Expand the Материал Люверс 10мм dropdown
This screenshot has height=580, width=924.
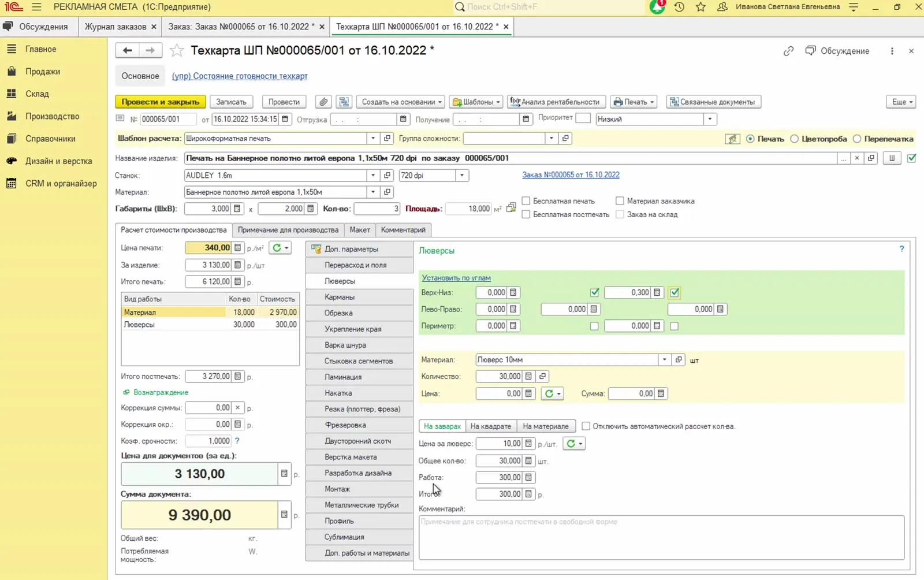(664, 359)
